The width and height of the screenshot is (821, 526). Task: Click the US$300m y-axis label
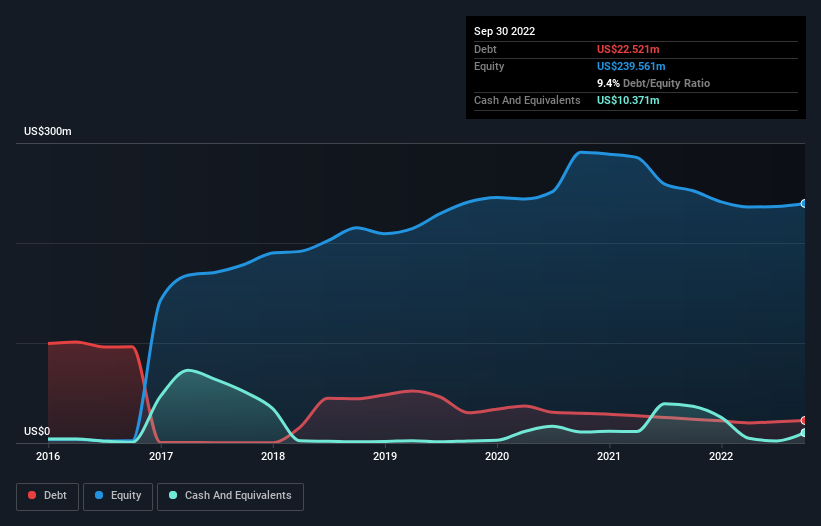point(48,131)
